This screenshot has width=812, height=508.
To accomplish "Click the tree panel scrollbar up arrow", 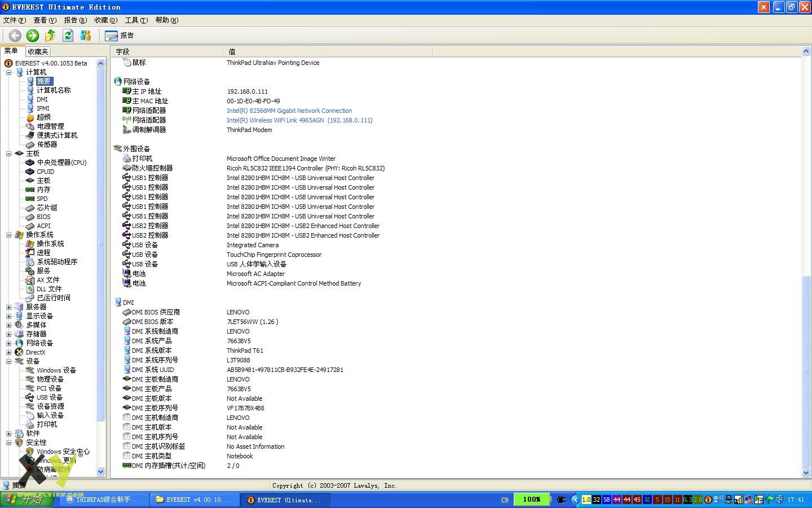I will tap(101, 63).
